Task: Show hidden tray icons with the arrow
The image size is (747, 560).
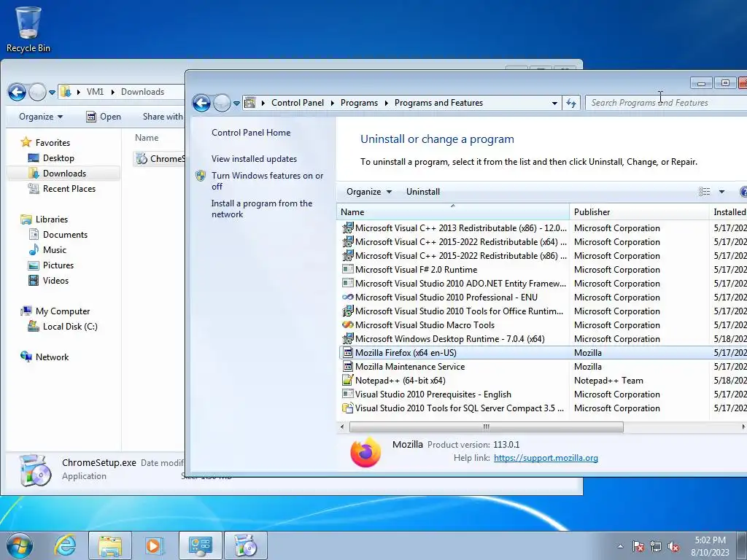Action: pos(620,547)
